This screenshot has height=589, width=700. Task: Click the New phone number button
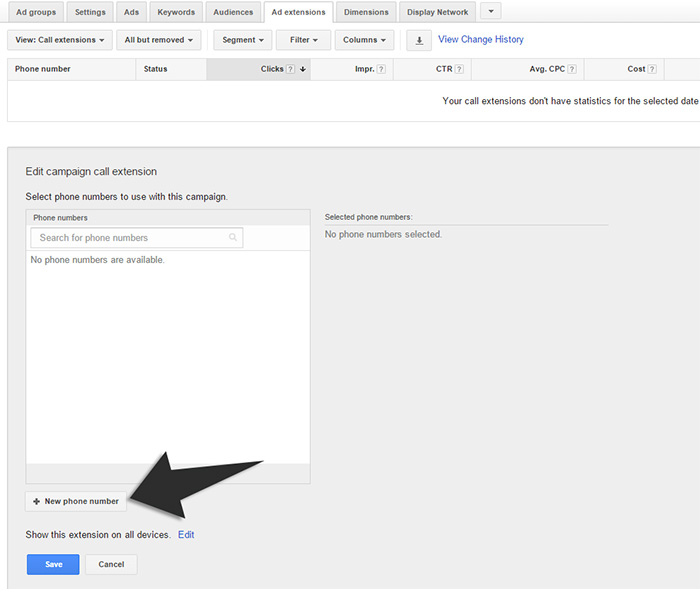76,501
